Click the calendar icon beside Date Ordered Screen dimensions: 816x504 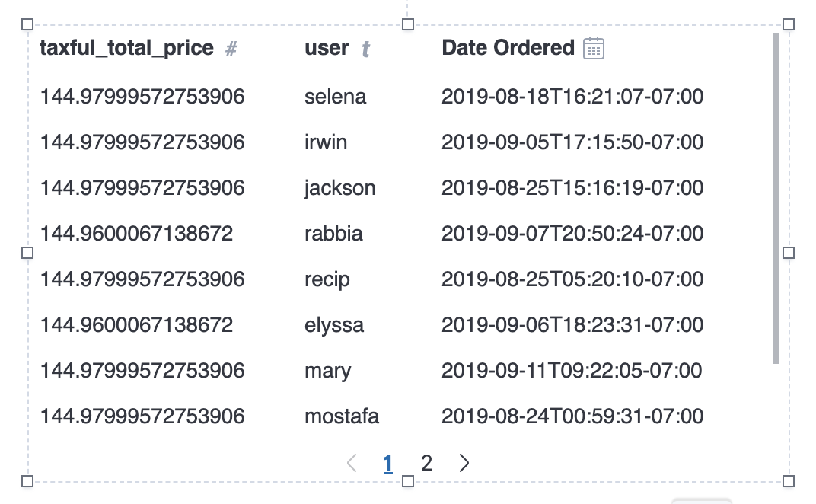tap(594, 49)
